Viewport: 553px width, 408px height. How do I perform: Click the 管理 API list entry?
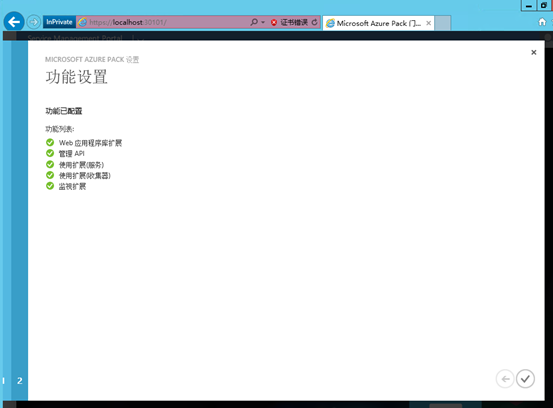[x=71, y=153]
